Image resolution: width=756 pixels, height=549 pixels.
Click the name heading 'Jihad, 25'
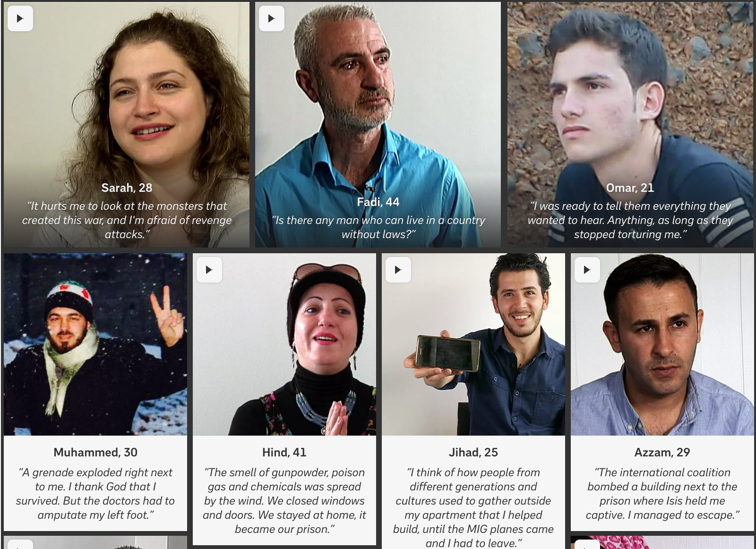pyautogui.click(x=473, y=453)
